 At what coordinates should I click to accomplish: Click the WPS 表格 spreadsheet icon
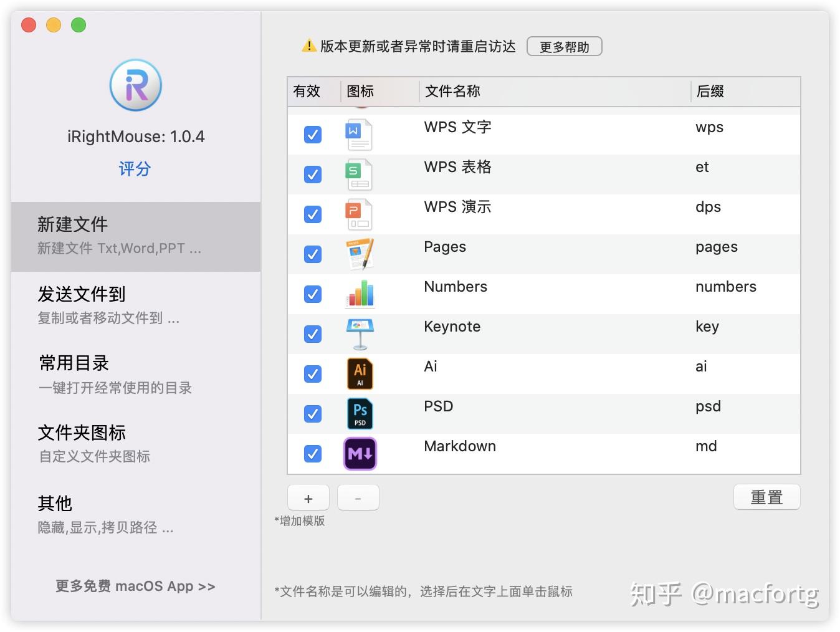358,175
